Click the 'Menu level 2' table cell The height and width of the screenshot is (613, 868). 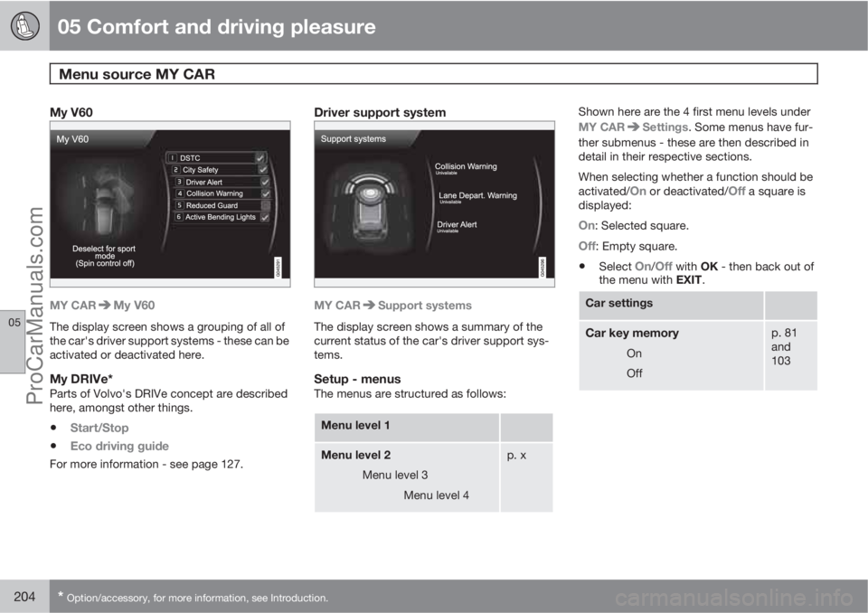point(356,455)
